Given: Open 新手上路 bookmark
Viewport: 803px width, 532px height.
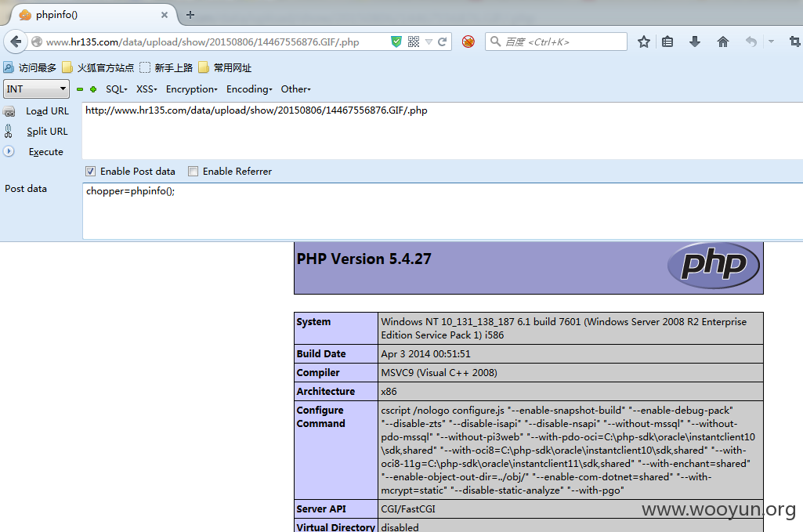Looking at the screenshot, I should [166, 67].
